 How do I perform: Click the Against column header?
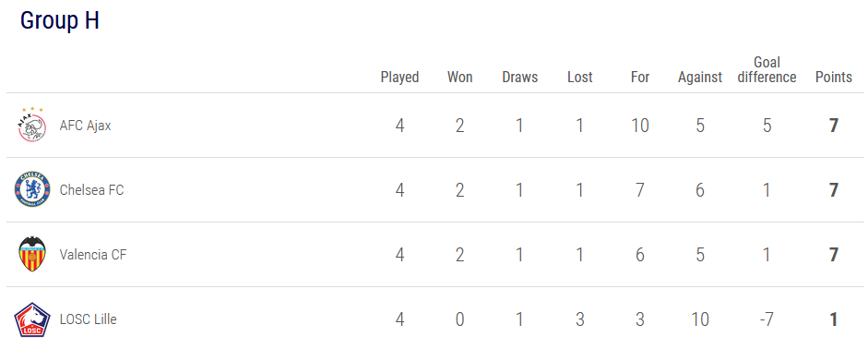[700, 77]
